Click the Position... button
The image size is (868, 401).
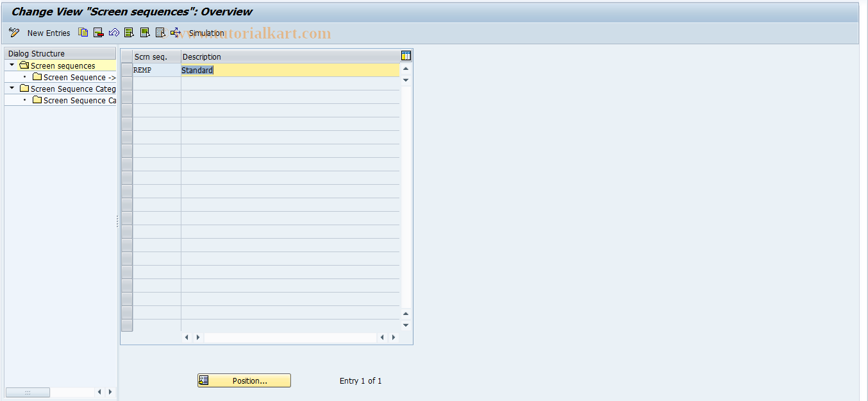(244, 380)
